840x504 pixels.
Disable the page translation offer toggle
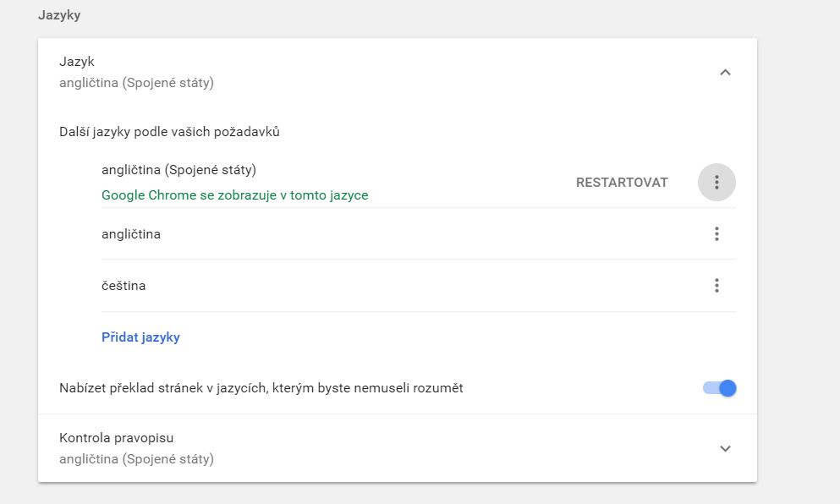720,388
